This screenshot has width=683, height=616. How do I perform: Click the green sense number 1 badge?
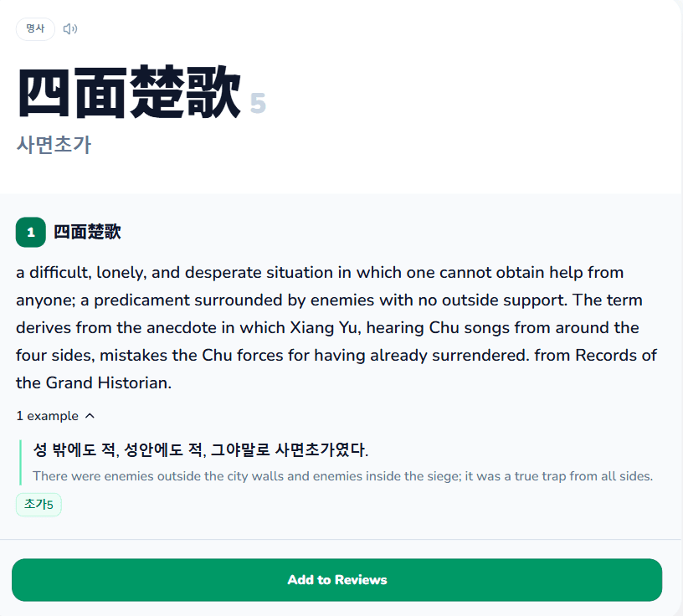[31, 232]
